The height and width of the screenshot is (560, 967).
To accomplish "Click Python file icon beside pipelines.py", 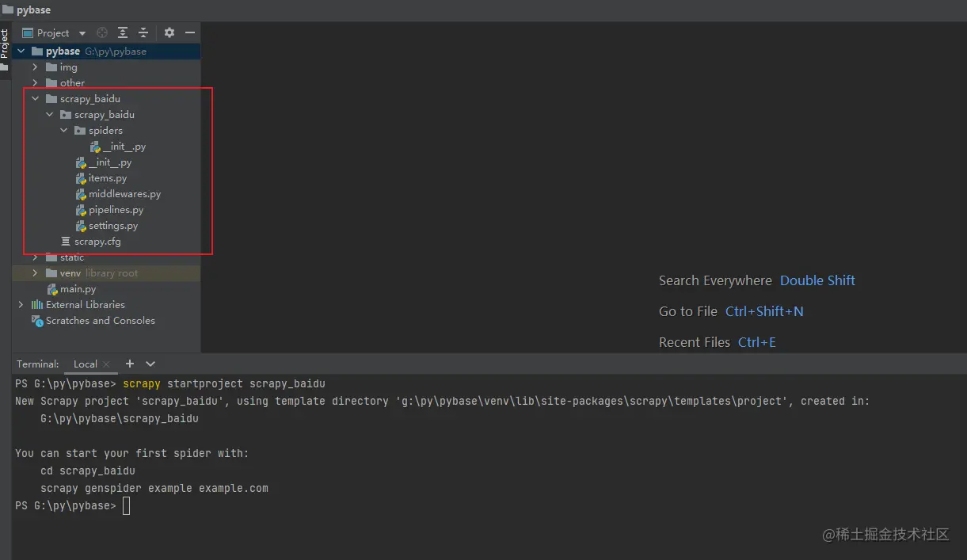I will pos(81,210).
